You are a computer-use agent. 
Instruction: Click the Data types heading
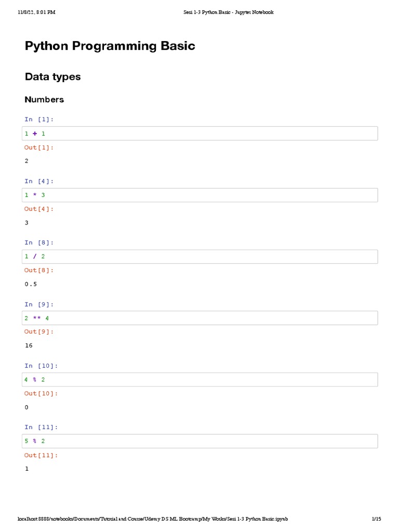click(53, 77)
